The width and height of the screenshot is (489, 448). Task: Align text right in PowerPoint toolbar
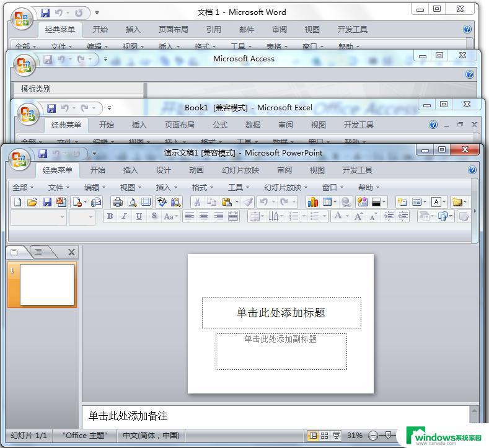[x=218, y=216]
